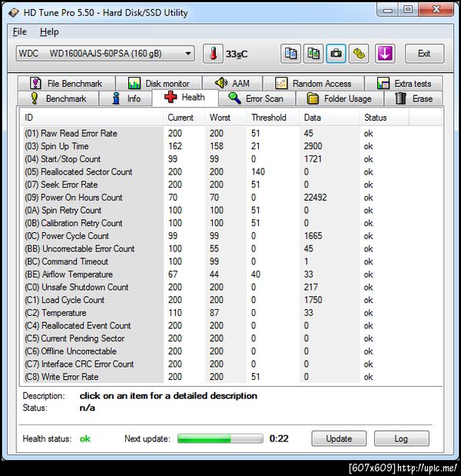This screenshot has width=461, height=476.
Task: Click the Current column header
Action: click(x=184, y=118)
